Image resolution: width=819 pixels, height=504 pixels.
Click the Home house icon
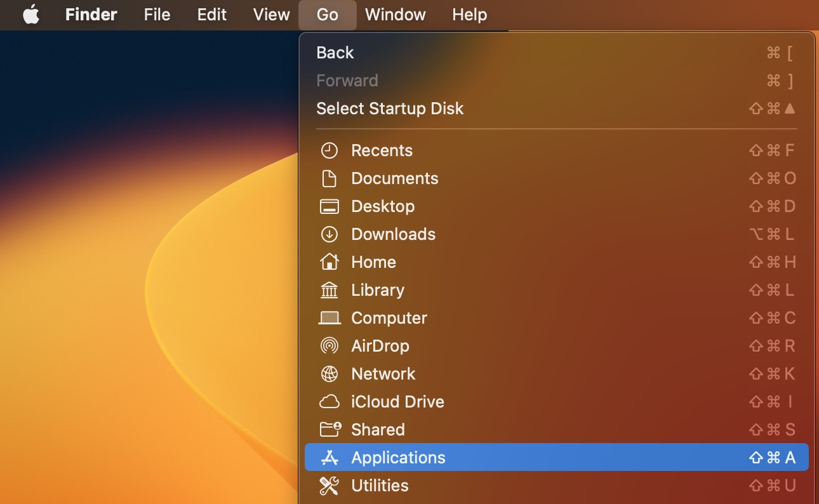coord(329,262)
